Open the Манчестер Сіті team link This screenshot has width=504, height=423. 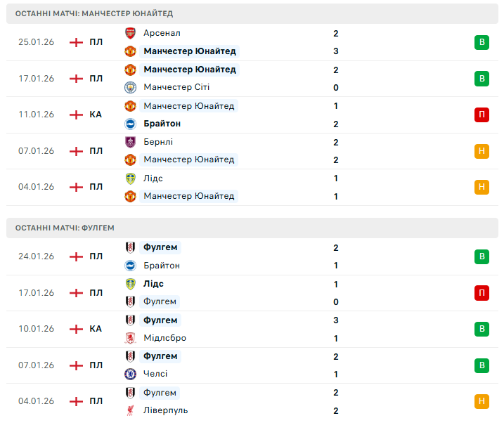tap(176, 87)
